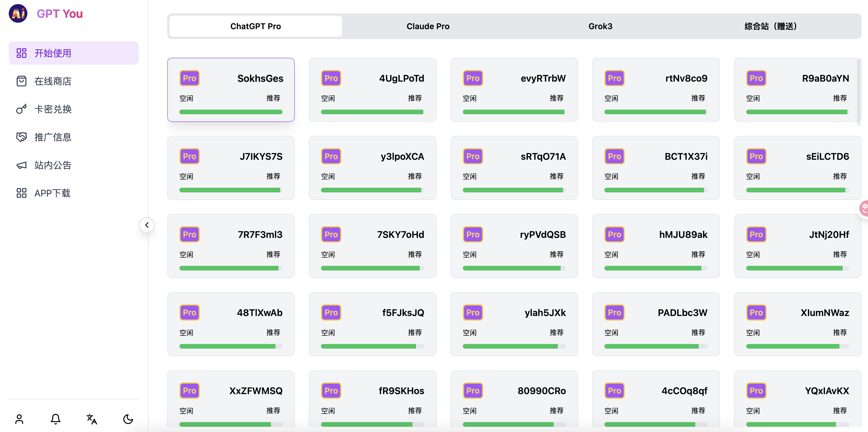Image resolution: width=868 pixels, height=432 pixels.
Task: Click the 推荐 tag on BCT1X37i
Action: coord(698,176)
